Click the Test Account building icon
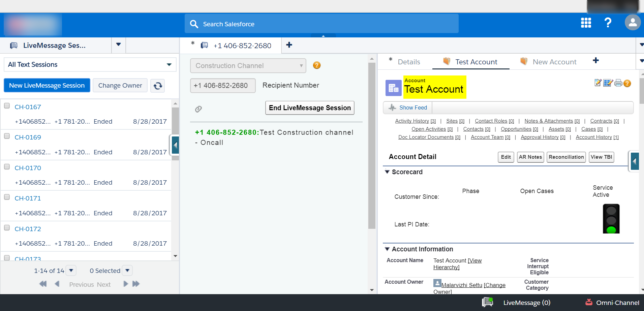The height and width of the screenshot is (311, 644). pyautogui.click(x=394, y=88)
